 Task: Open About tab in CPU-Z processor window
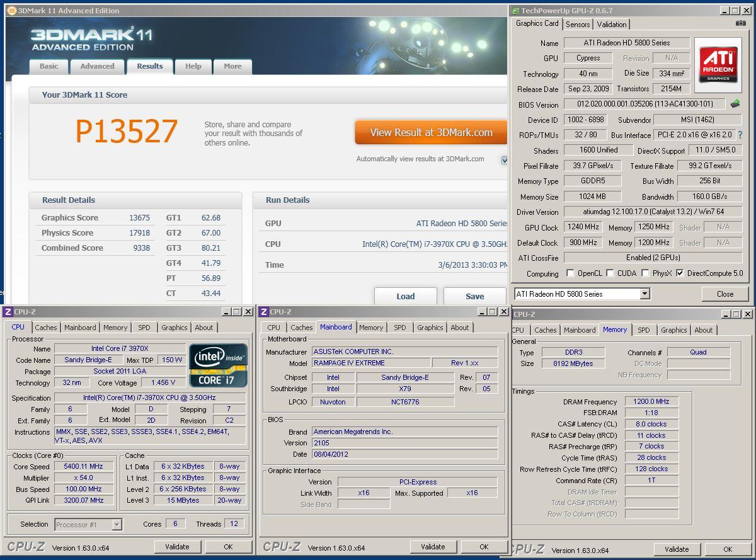[x=204, y=328]
